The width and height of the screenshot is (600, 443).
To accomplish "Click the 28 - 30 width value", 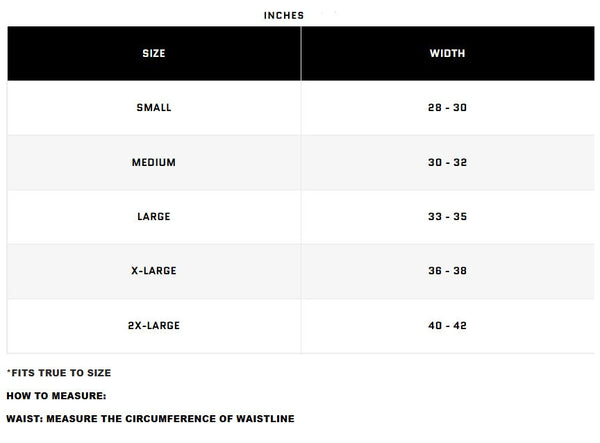I will (447, 108).
